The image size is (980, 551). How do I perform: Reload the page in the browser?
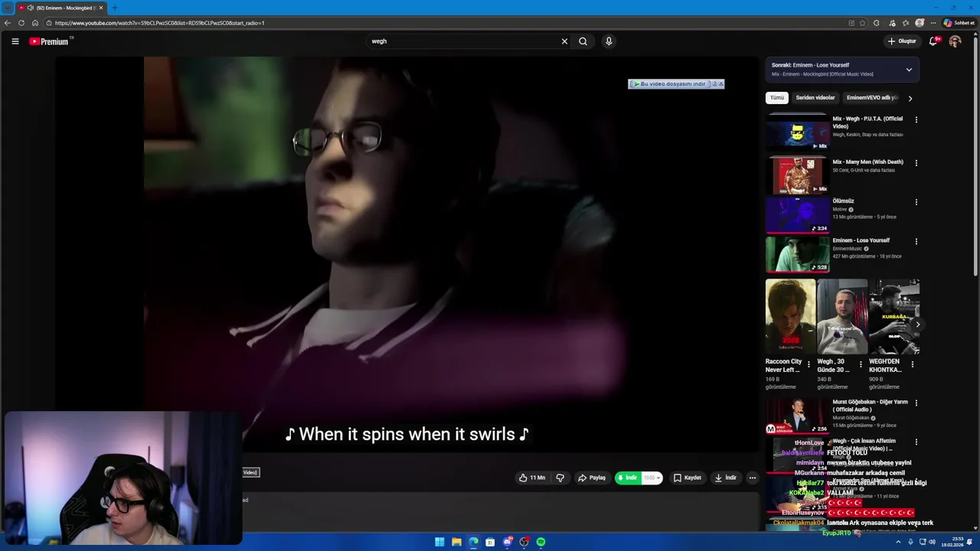pos(21,23)
